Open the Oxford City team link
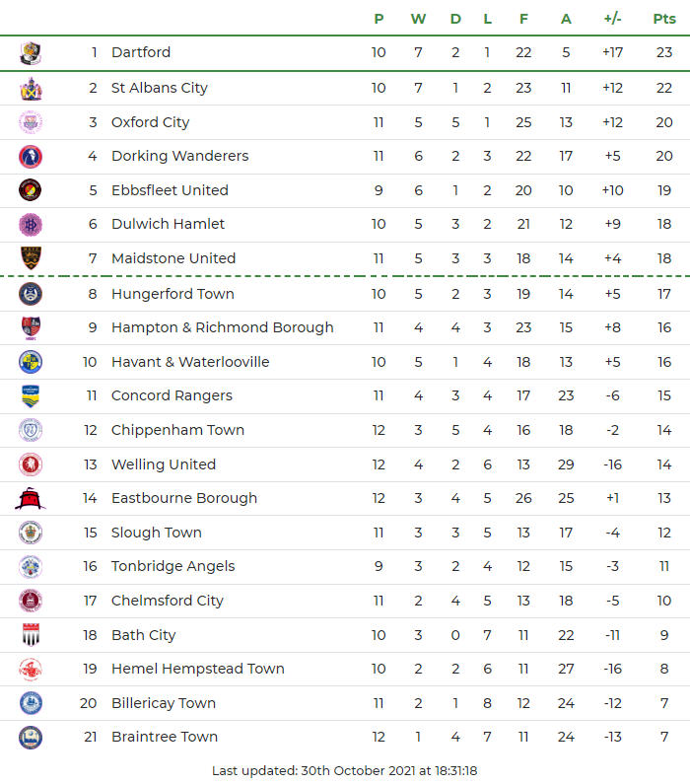The width and height of the screenshot is (690, 784). coord(150,122)
